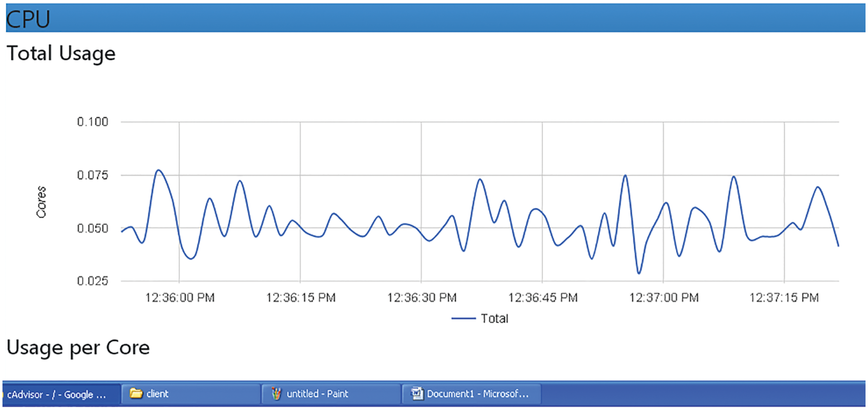Screen dimensions: 868x412
Task: Select the CPU section header bar
Action: pos(435,19)
